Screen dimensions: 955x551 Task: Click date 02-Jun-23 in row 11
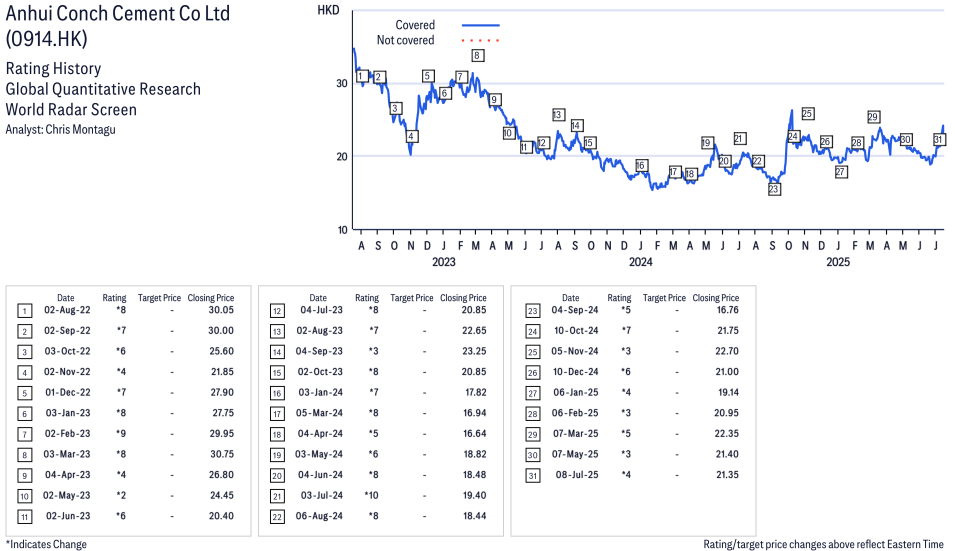68,516
